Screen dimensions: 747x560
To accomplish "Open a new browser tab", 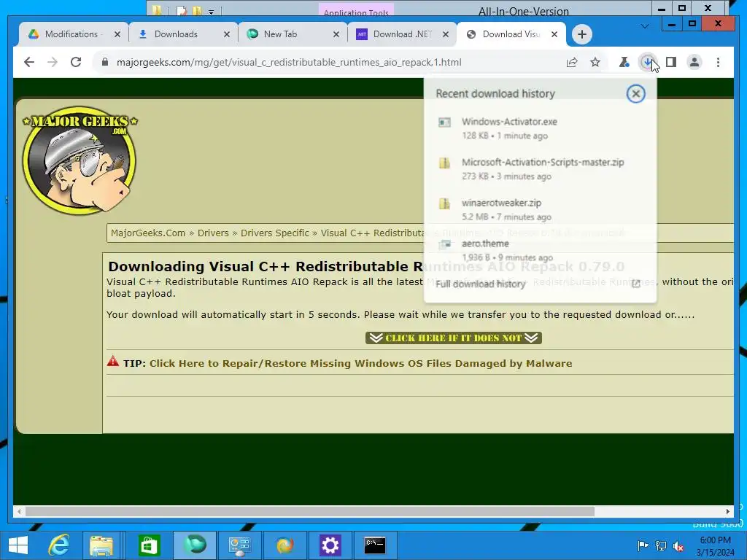I will (x=581, y=34).
